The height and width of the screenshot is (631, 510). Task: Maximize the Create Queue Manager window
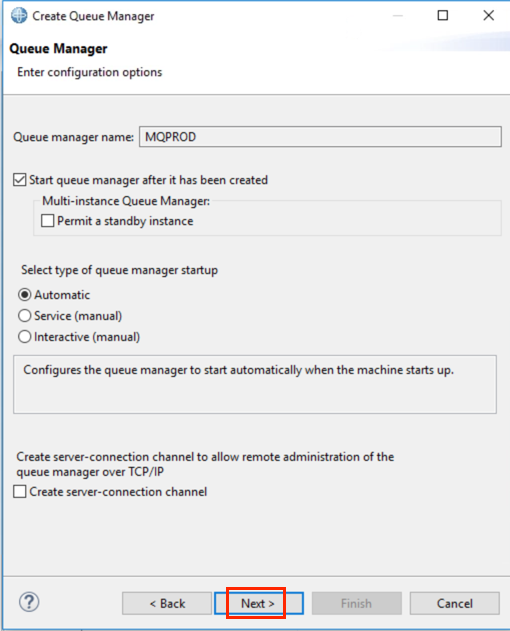click(x=443, y=15)
